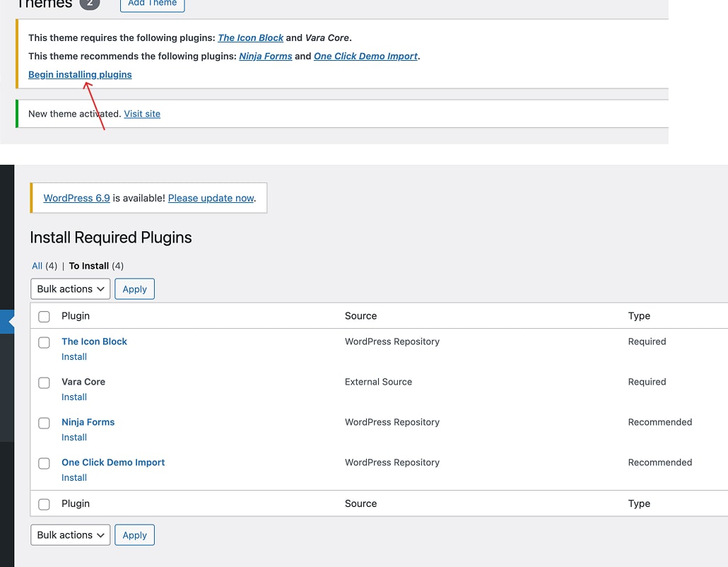The image size is (728, 567).
Task: Click Please update now to update WordPress
Action: [x=211, y=198]
